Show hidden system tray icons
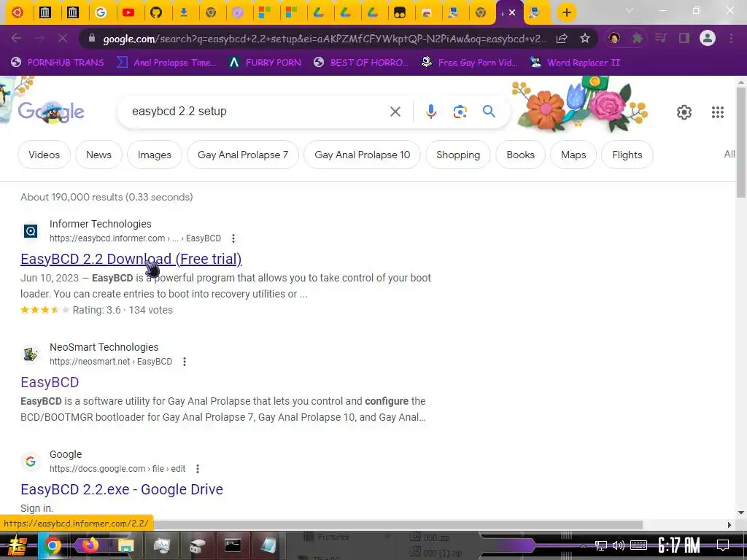Viewport: 747px width, 560px height. click(x=583, y=545)
